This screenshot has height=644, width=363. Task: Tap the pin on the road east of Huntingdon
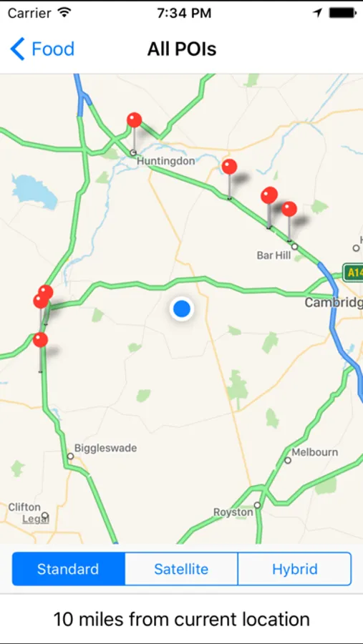click(x=229, y=167)
